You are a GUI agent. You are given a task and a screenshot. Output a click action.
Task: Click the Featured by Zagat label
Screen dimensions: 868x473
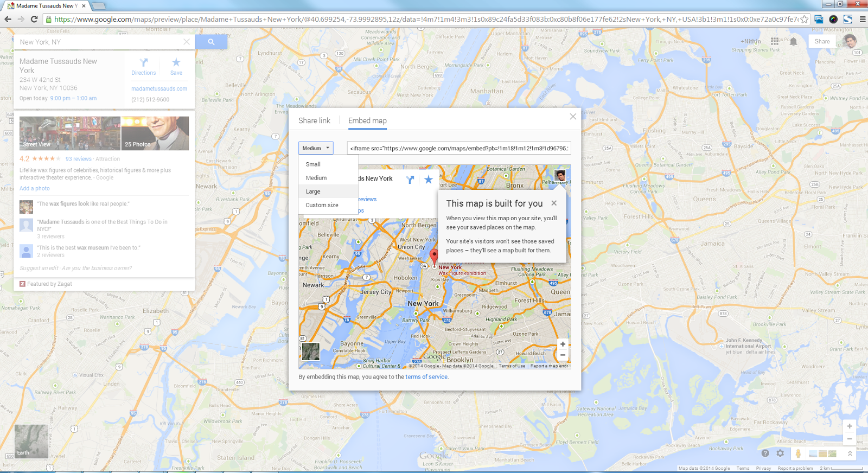[x=49, y=284]
